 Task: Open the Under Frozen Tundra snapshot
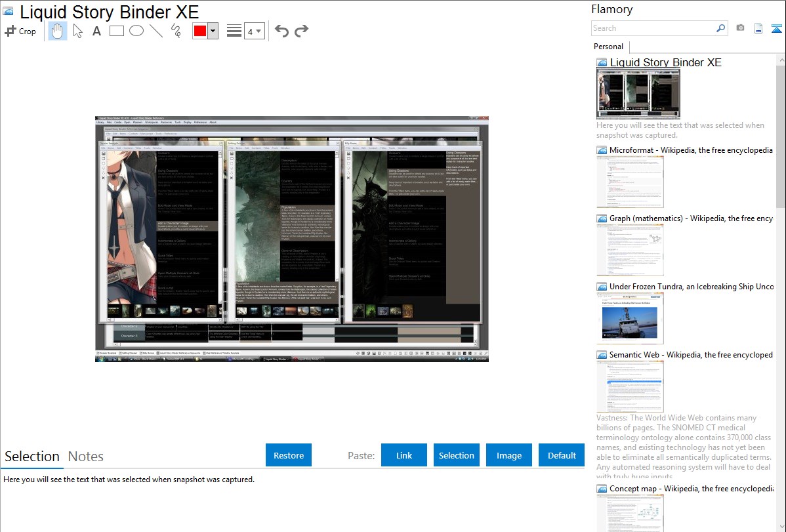(x=692, y=286)
